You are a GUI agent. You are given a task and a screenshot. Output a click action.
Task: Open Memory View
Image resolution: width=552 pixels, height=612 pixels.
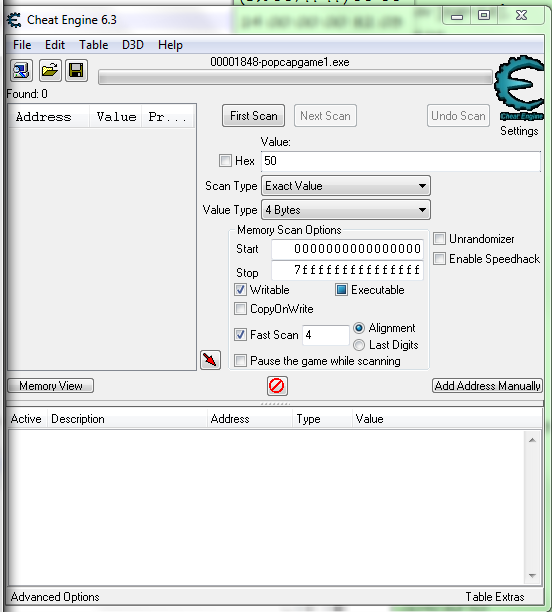(51, 386)
